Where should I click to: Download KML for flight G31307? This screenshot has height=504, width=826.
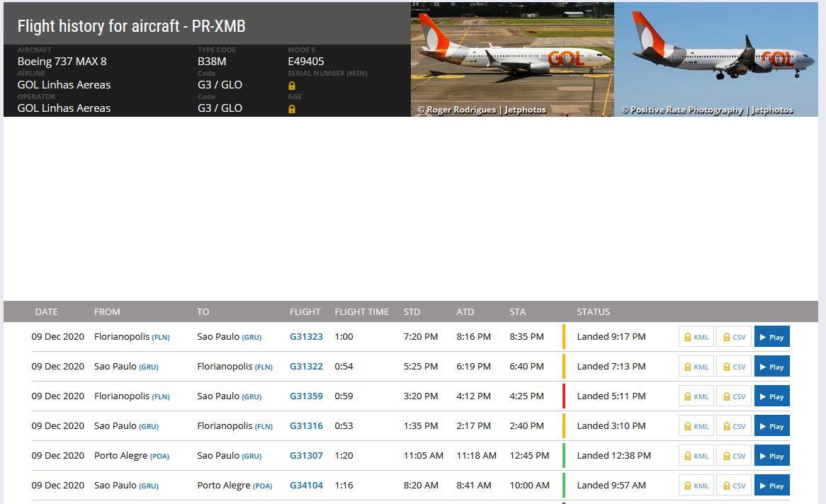696,456
